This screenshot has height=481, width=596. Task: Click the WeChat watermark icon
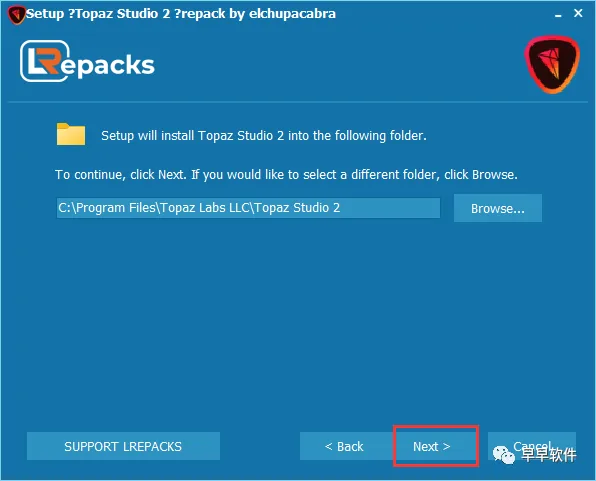point(504,454)
